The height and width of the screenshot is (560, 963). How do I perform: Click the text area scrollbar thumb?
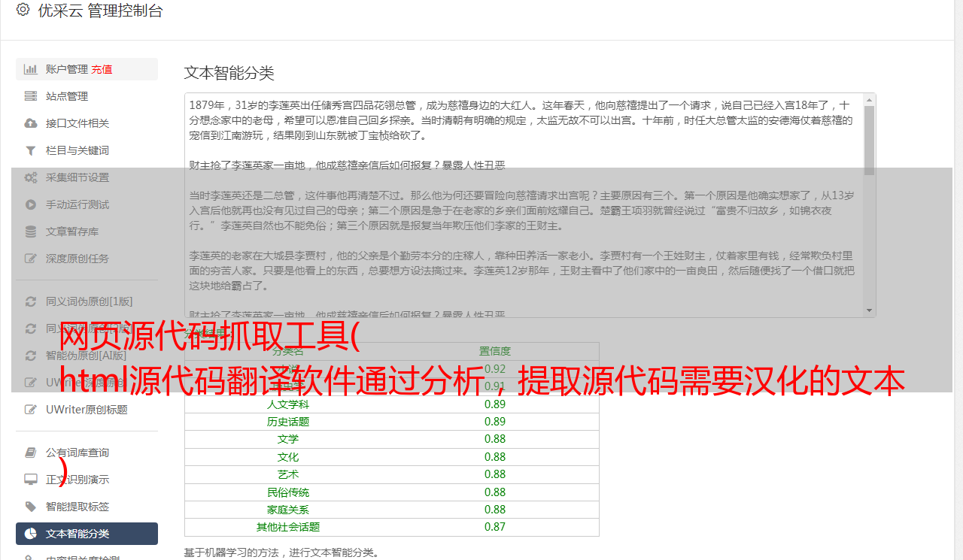coord(870,141)
